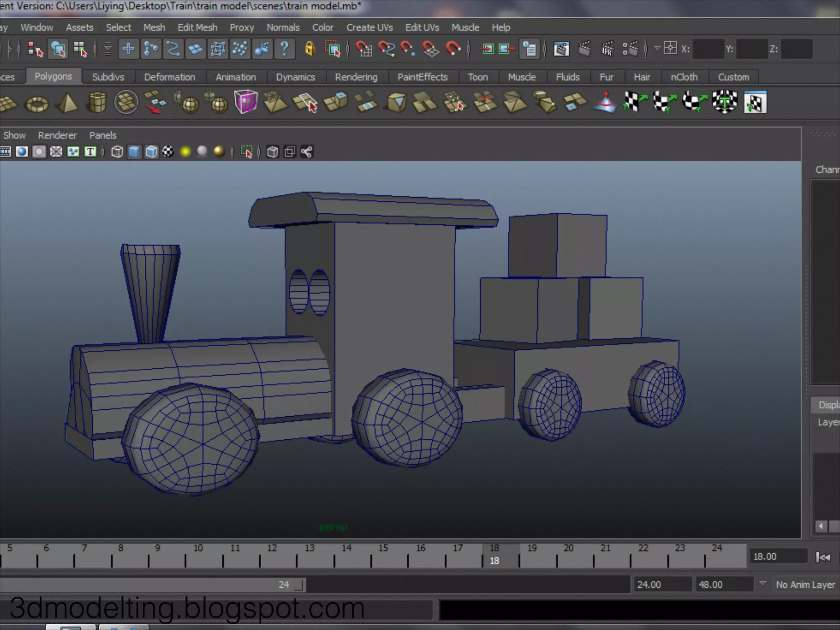The height and width of the screenshot is (630, 840).
Task: Click the IPR render icon
Action: pyautogui.click(x=607, y=49)
